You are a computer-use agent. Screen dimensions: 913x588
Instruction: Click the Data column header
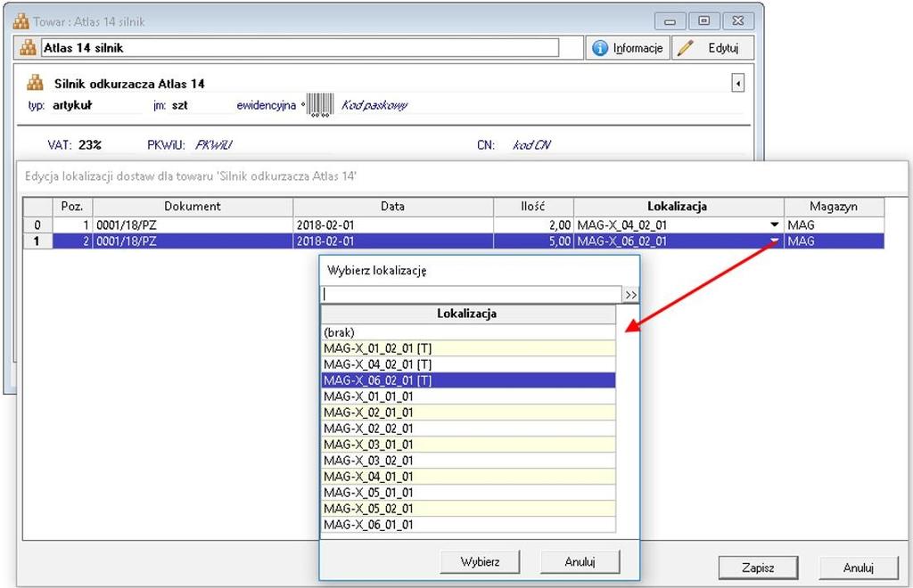[392, 206]
